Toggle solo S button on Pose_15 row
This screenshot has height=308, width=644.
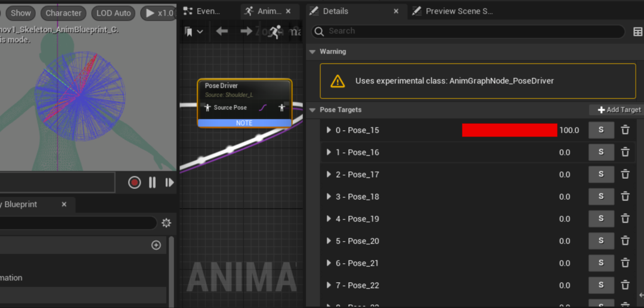click(x=601, y=130)
